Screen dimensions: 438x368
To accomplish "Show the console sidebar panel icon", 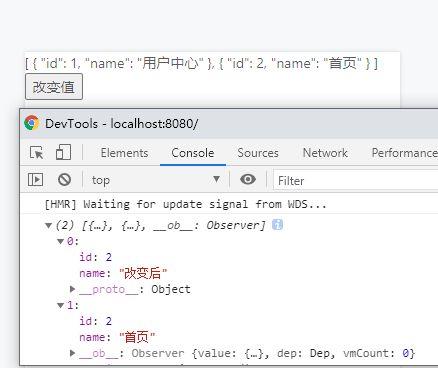I will [x=35, y=180].
